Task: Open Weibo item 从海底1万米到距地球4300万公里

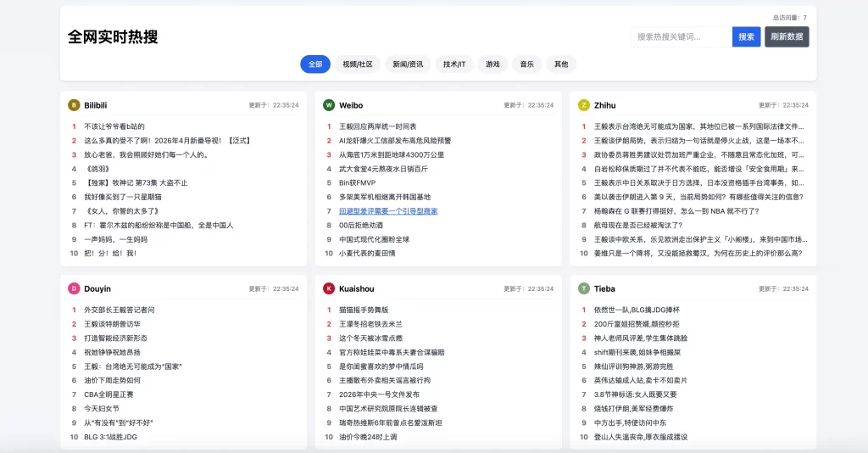Action: 392,154
